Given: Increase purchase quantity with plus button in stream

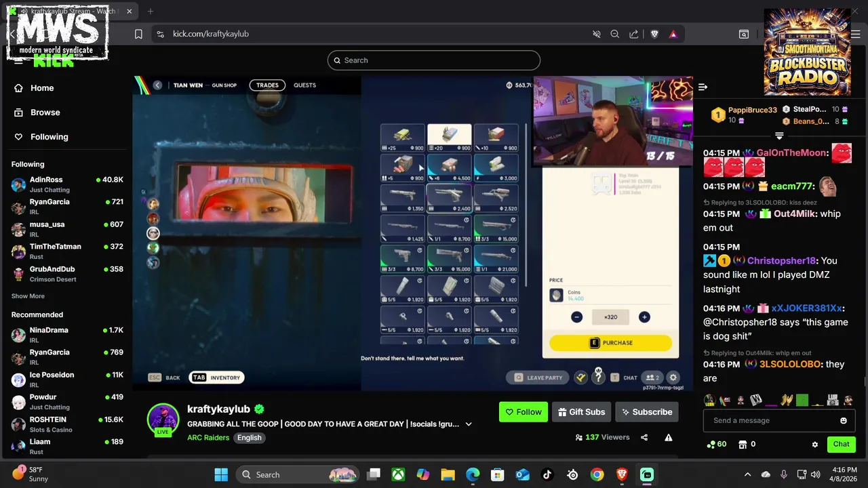Looking at the screenshot, I should (644, 317).
